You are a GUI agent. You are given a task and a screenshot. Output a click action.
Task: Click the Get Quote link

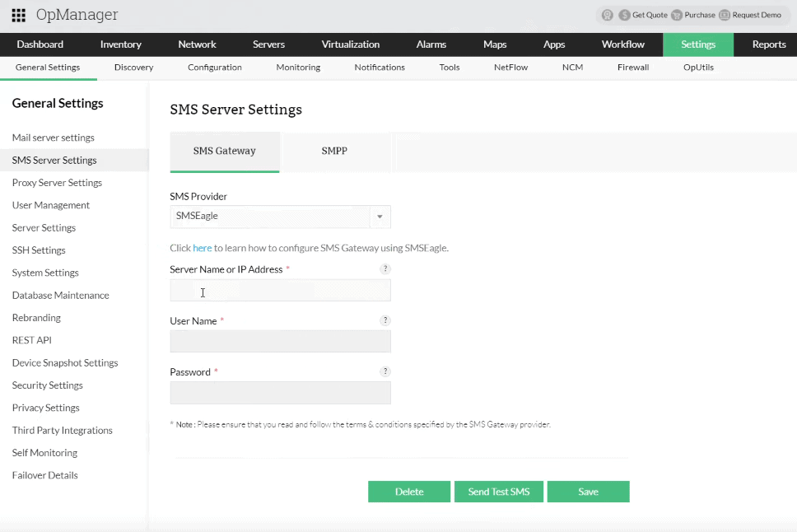click(650, 16)
